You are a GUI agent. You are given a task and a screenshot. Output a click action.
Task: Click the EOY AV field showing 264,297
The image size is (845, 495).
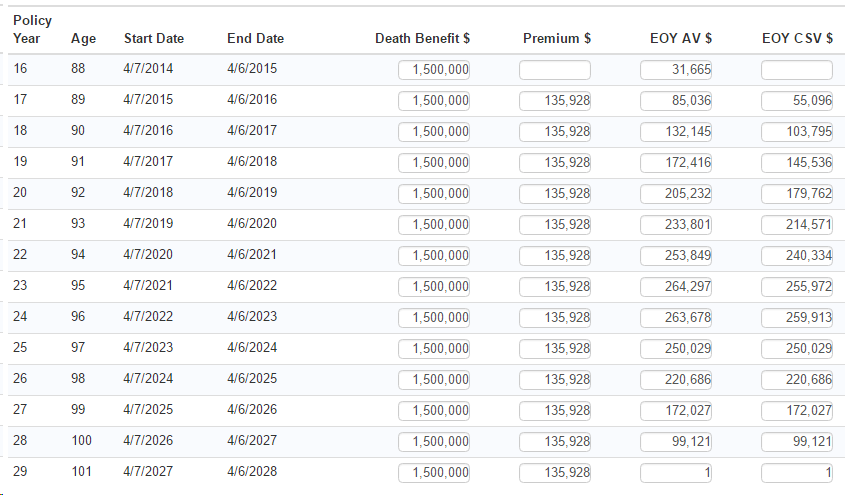676,287
